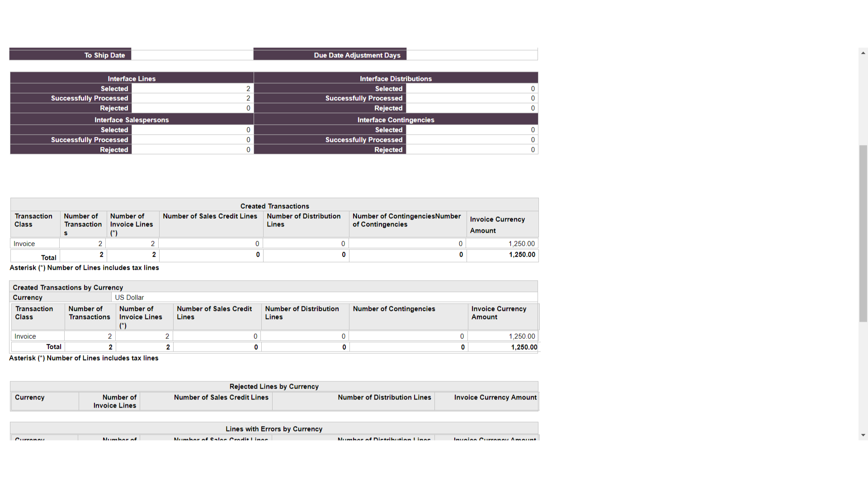Click "Currency" header in Rejected Lines table
Viewport: 868px width, 488px height.
point(29,397)
